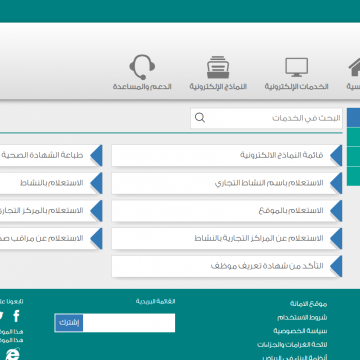This screenshot has width=360, height=360.
Task: Click the magnifier search icon
Action: (200, 118)
